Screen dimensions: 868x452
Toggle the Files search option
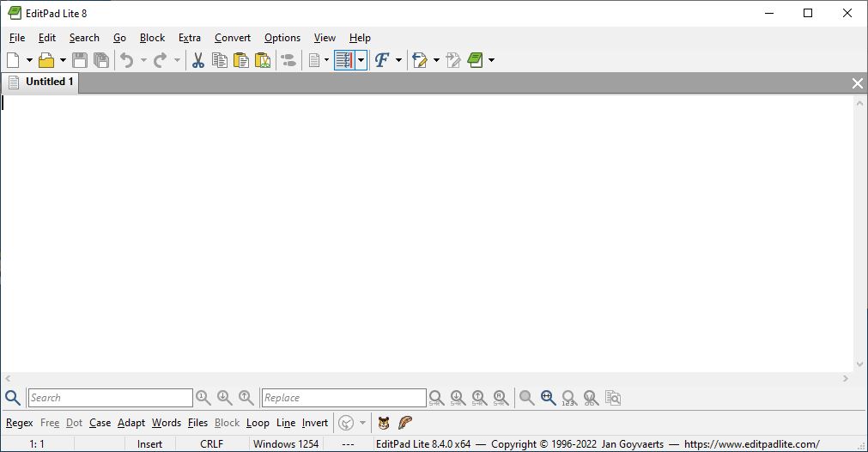197,423
